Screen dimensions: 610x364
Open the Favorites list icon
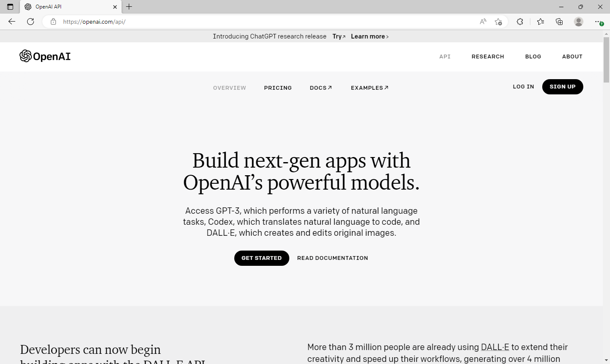(x=541, y=22)
